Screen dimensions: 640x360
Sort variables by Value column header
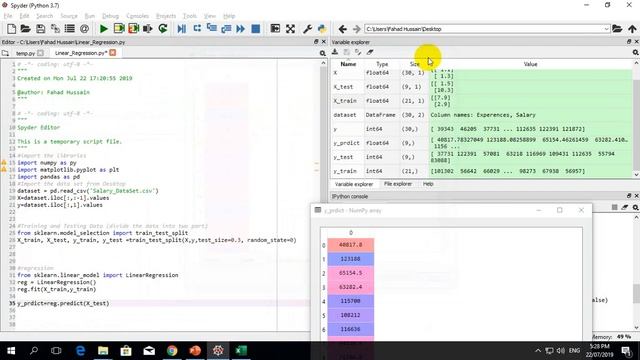531,64
